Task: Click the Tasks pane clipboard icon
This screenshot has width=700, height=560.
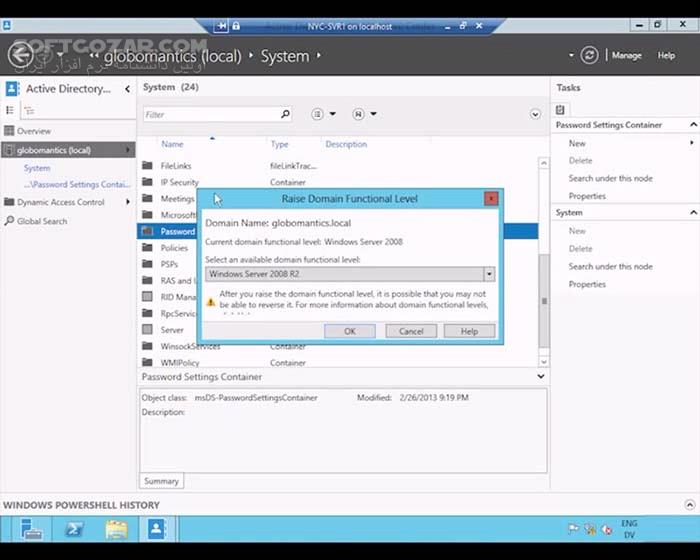Action: pos(560,109)
